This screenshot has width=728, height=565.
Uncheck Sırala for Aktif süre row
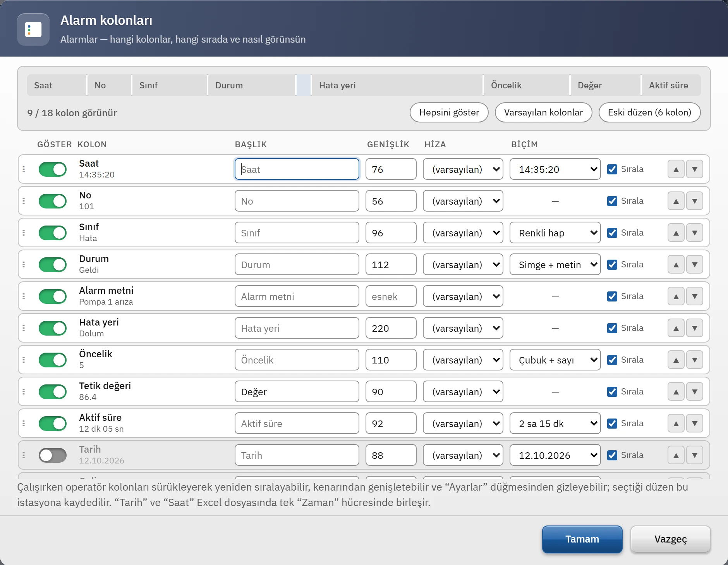tap(612, 424)
